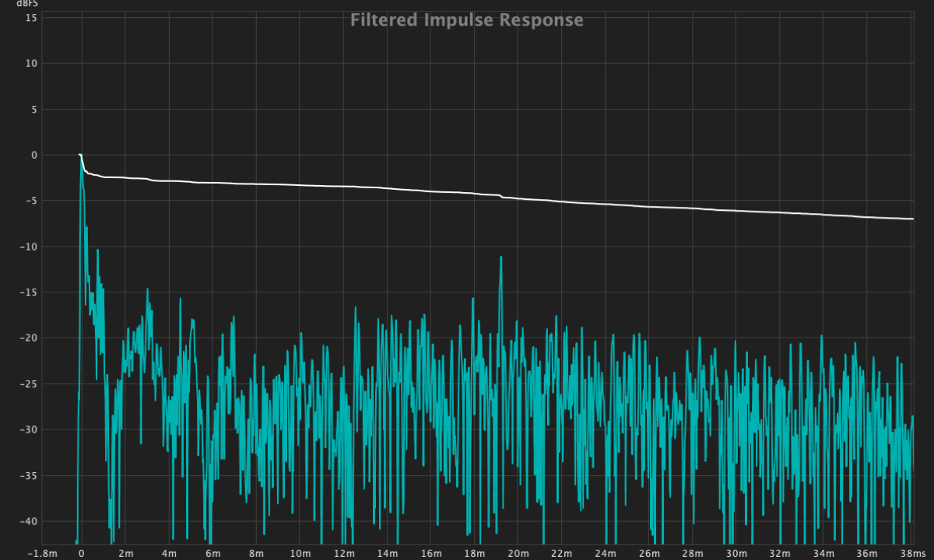Image resolution: width=934 pixels, height=560 pixels.
Task: Click the 0 label on time axis
Action: coord(81,553)
